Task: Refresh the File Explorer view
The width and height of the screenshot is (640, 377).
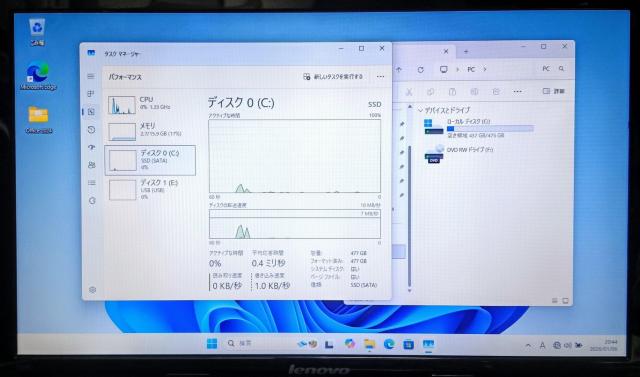Action: (x=420, y=70)
